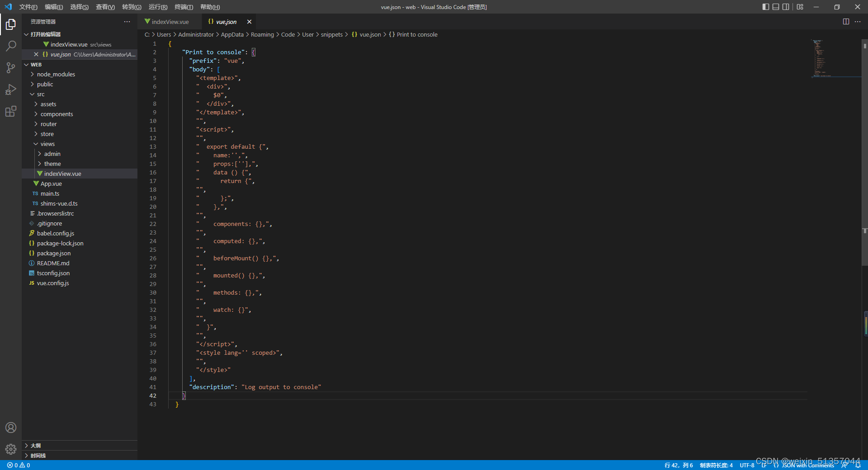Expand the store folder

click(80, 134)
